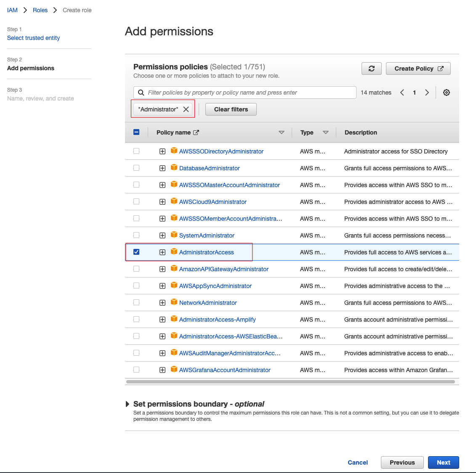
Task: Expand the DatabaseAdministrator policy details
Action: [x=162, y=168]
